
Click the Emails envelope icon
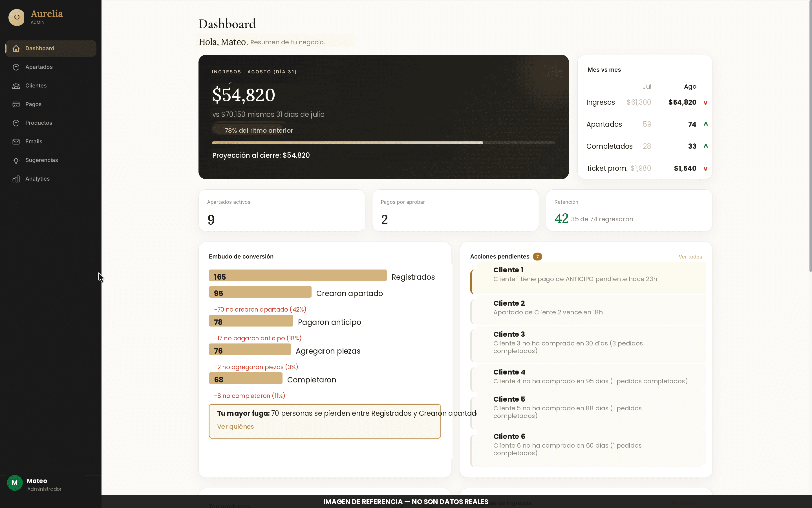coord(16,141)
